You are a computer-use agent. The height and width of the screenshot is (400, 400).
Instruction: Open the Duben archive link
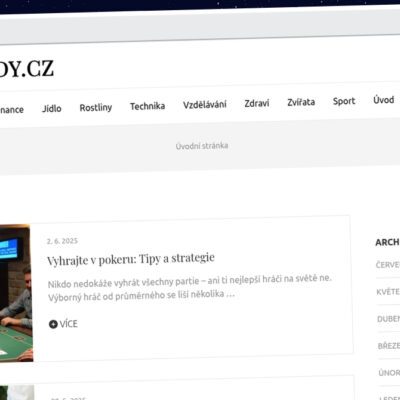pos(389,319)
